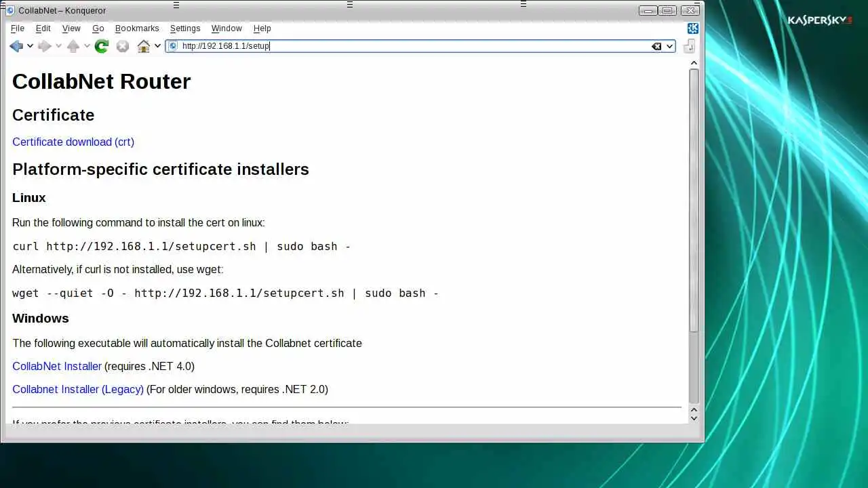The image size is (868, 488).
Task: Click the Forward navigation arrow
Action: click(45, 46)
